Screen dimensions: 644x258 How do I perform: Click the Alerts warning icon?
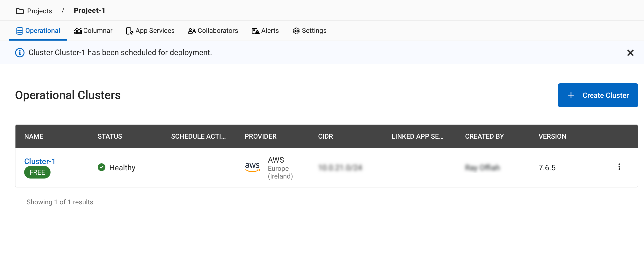click(x=255, y=31)
